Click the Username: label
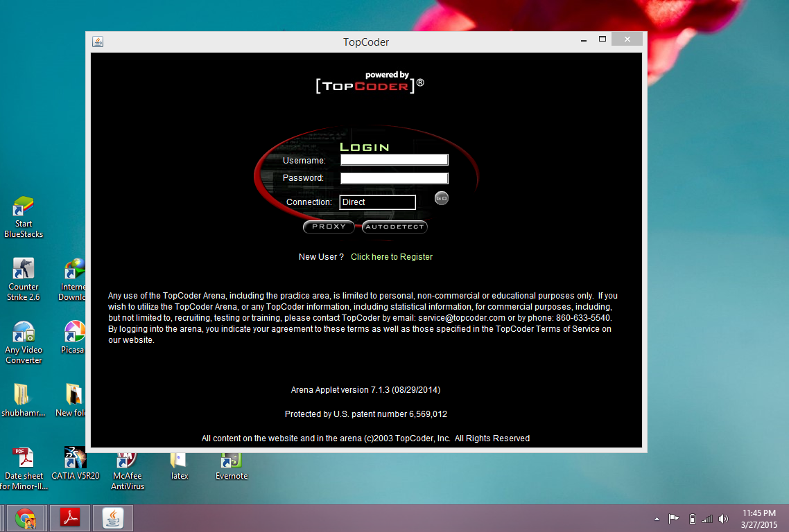Viewport: 789px width, 532px height. click(x=304, y=161)
